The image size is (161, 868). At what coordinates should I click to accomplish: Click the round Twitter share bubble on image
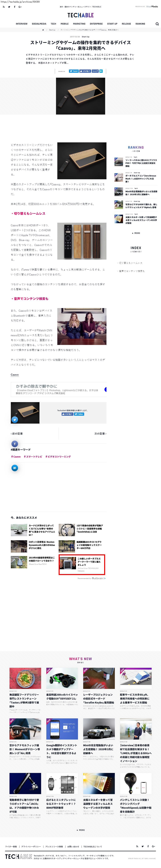14,419
